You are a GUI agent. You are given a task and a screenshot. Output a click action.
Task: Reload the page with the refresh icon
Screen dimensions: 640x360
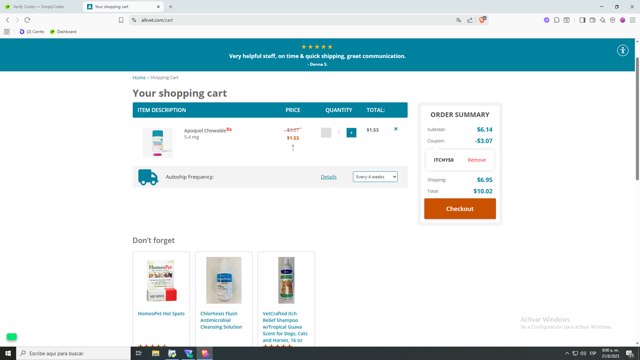[27, 20]
